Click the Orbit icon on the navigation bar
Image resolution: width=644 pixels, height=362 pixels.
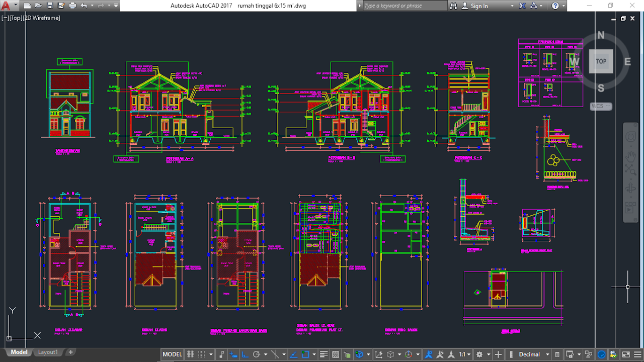[x=631, y=187]
